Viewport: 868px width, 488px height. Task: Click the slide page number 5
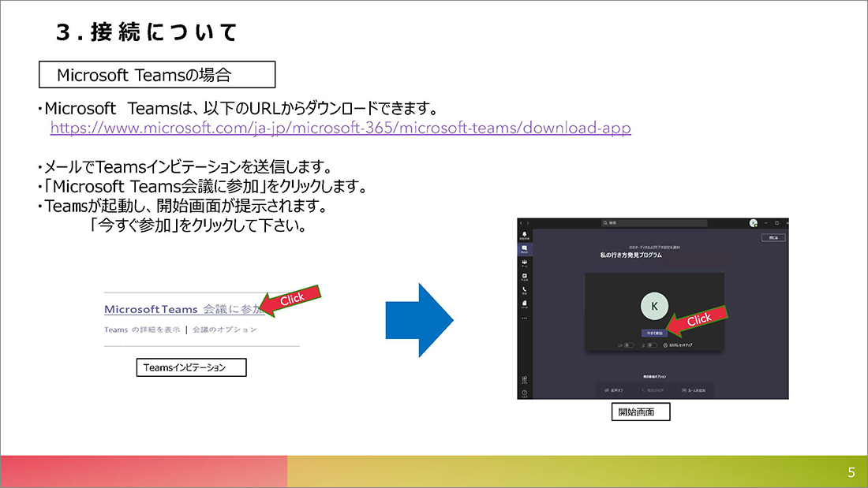(x=851, y=472)
